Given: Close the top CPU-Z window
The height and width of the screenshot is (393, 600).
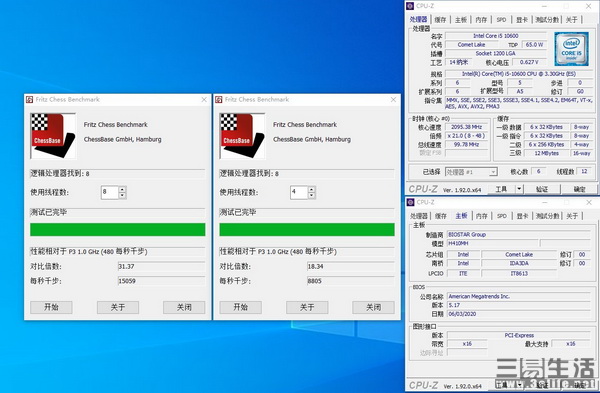Looking at the screenshot, I should tap(589, 6).
